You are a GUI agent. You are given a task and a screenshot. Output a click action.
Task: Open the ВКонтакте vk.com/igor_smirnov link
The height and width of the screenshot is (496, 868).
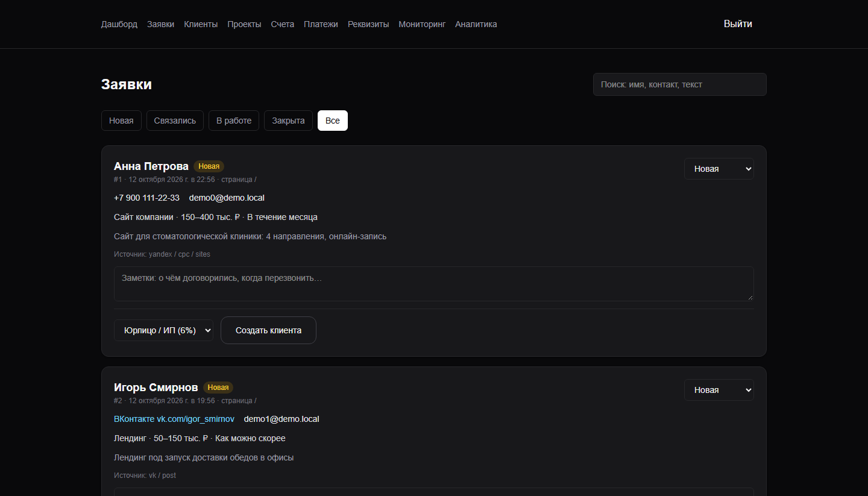pyautogui.click(x=174, y=419)
